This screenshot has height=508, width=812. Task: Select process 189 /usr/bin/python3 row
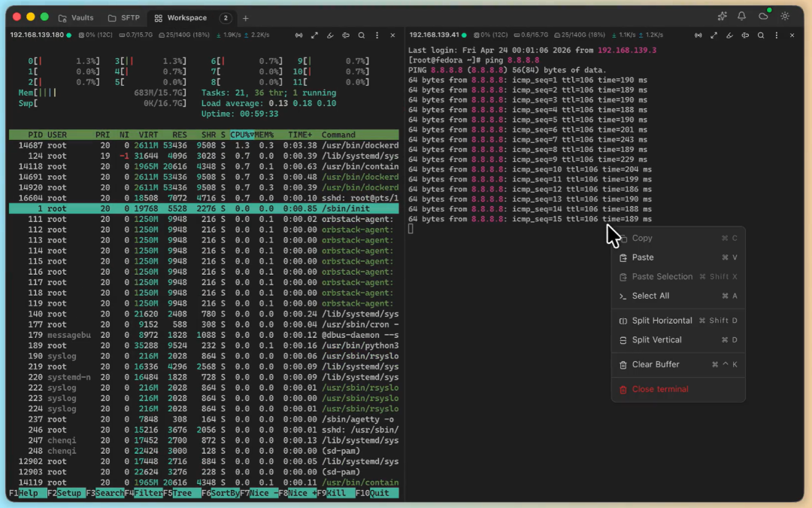204,345
